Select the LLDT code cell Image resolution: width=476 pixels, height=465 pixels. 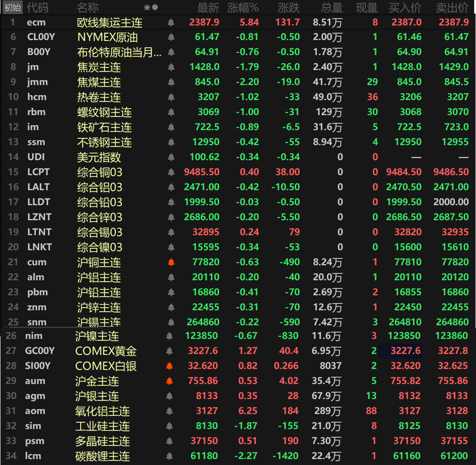pos(39,202)
